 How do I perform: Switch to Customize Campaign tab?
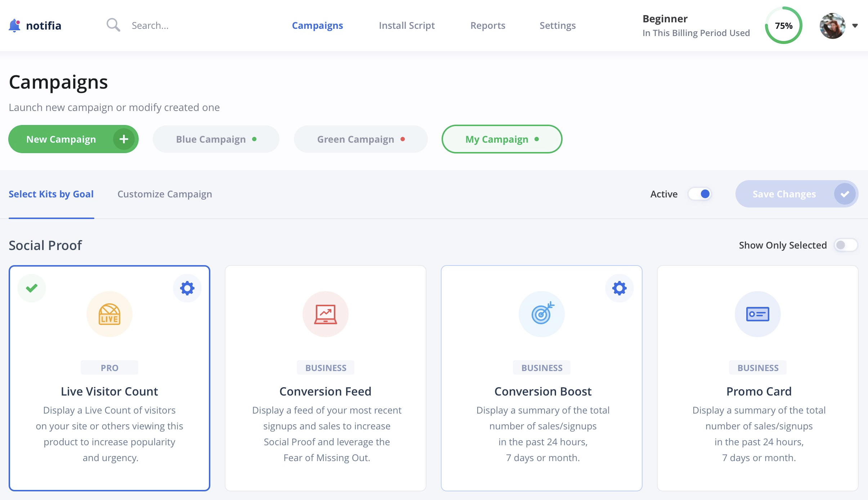(165, 194)
